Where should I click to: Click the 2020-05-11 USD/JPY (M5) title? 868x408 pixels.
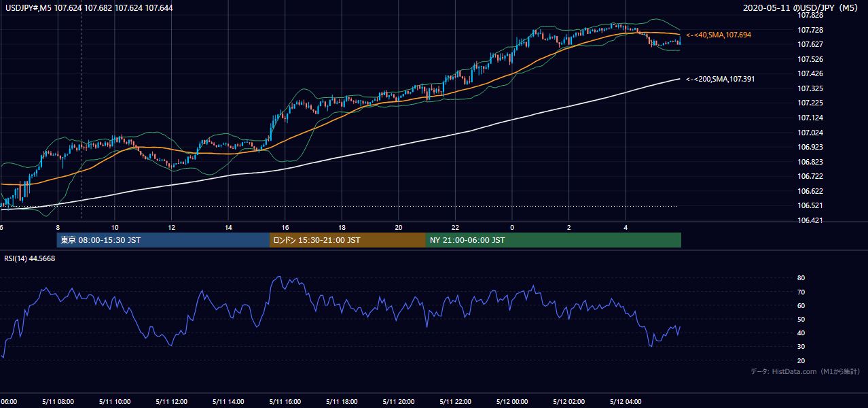[x=801, y=8]
